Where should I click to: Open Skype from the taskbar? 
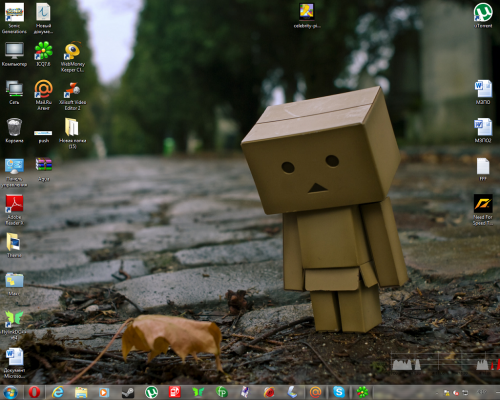(x=339, y=392)
